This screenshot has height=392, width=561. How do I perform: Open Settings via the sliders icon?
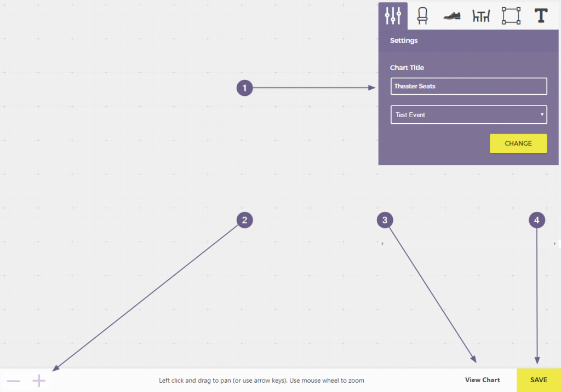[393, 16]
